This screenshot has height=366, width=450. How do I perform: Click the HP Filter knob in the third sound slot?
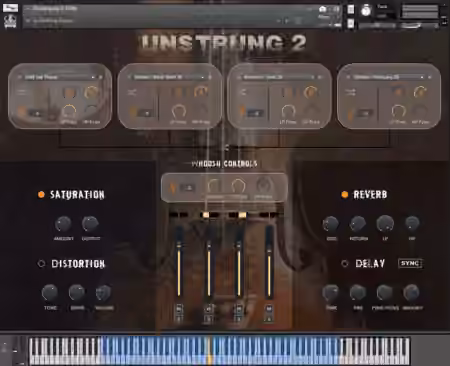pos(311,111)
